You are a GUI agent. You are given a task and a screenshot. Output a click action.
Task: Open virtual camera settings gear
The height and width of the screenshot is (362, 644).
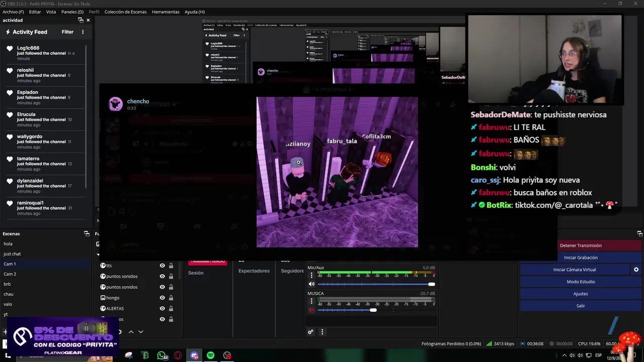[x=636, y=269]
